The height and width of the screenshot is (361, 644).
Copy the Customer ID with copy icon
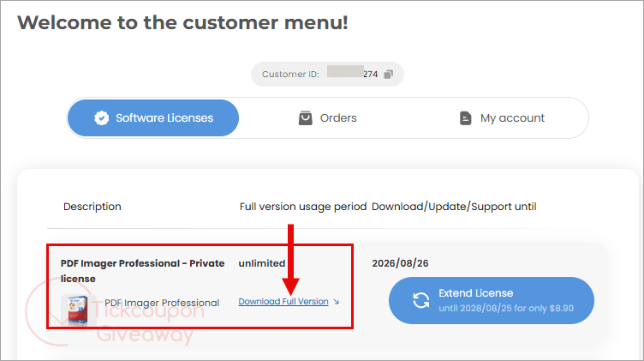pyautogui.click(x=388, y=75)
